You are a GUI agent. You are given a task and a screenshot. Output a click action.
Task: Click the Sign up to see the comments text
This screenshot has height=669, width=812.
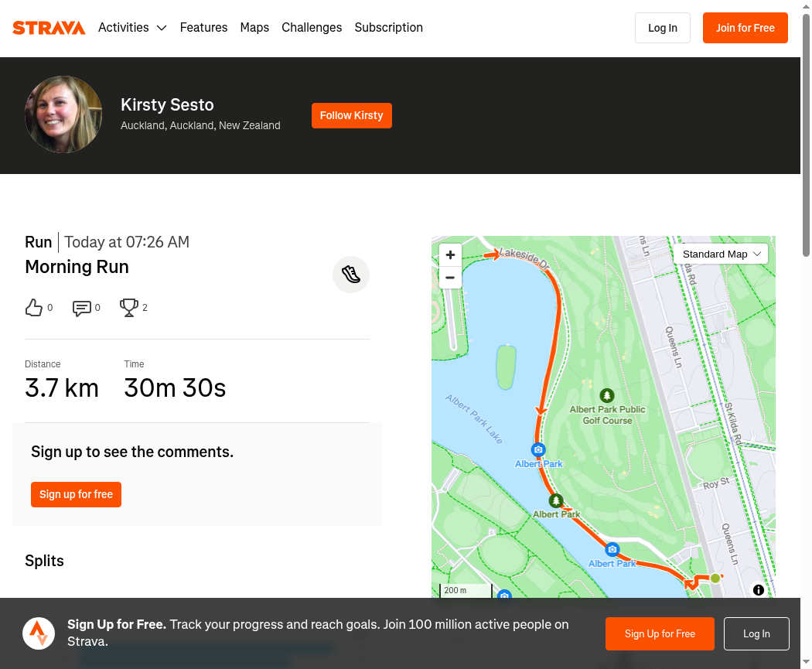132,452
